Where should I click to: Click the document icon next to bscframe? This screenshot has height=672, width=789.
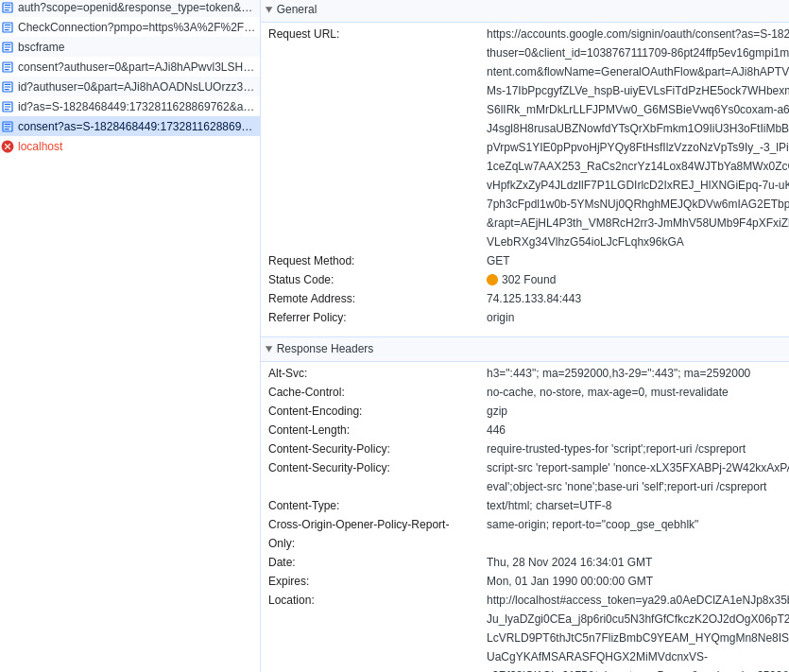(8, 47)
